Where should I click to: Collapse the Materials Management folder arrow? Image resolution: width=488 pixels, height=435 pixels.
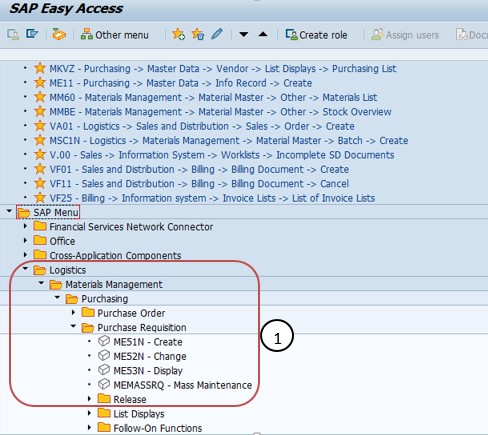[x=41, y=283]
